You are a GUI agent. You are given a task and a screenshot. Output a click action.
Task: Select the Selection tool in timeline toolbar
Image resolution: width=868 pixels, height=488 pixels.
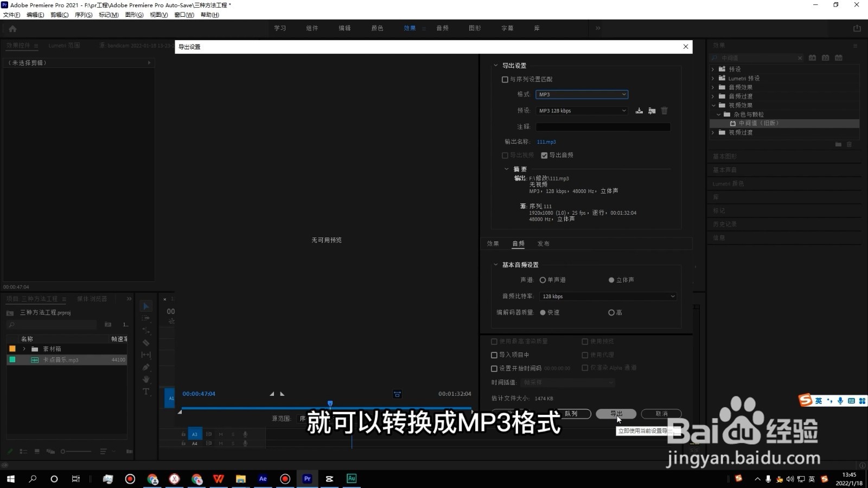pyautogui.click(x=145, y=306)
